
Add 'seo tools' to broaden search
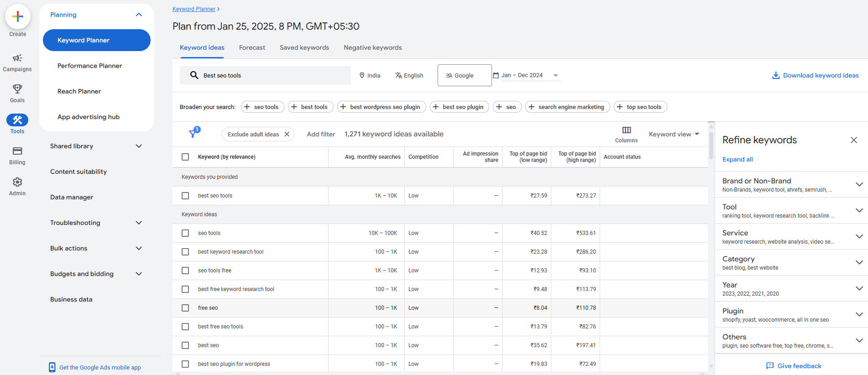(x=262, y=107)
